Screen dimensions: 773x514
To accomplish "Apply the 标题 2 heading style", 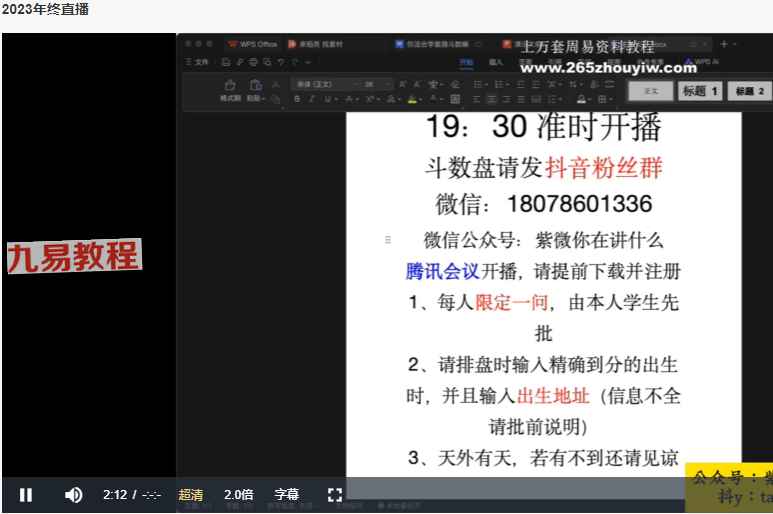I will 750,91.
